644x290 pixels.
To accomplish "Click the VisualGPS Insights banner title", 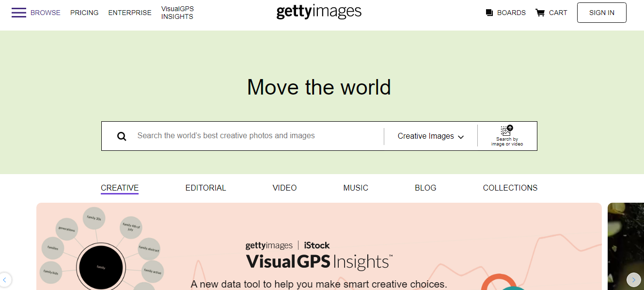I will point(319,261).
